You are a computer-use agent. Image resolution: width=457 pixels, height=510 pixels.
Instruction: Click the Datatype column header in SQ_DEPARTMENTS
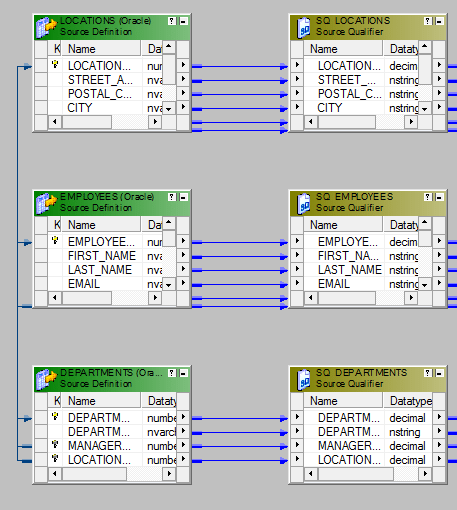pyautogui.click(x=408, y=401)
